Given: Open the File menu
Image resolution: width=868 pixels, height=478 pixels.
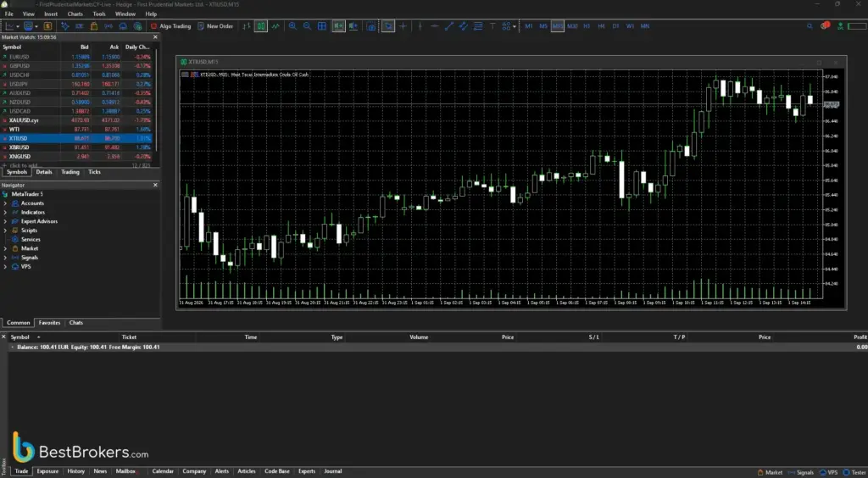Looking at the screenshot, I should tap(8, 14).
